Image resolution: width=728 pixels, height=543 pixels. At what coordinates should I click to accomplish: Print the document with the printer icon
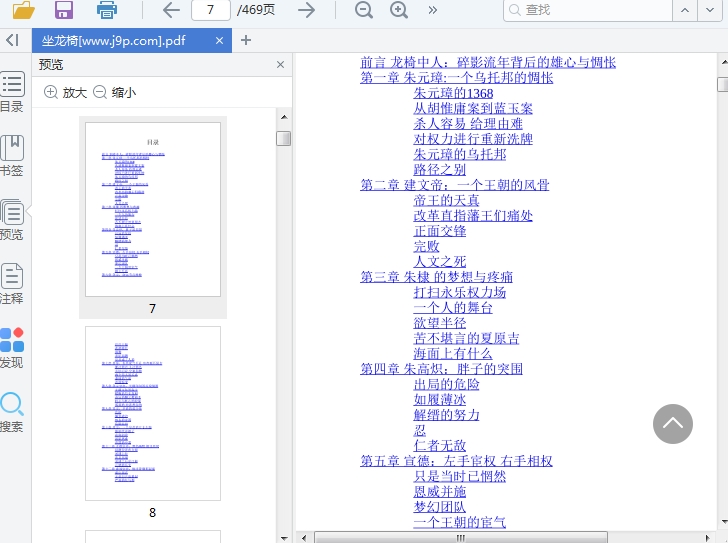pos(107,10)
